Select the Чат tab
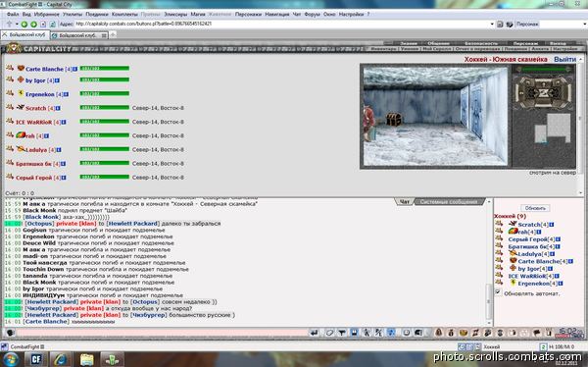The image size is (588, 367). point(404,202)
